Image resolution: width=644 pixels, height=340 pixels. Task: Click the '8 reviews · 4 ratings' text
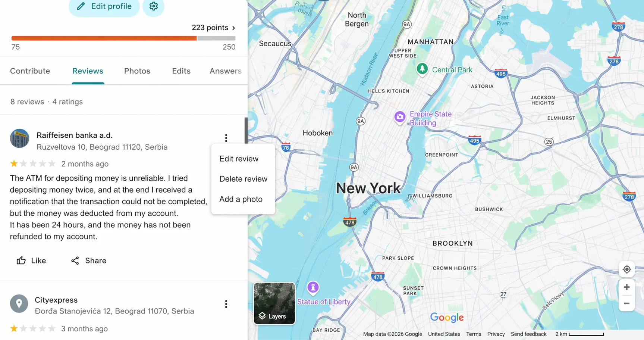(x=47, y=102)
